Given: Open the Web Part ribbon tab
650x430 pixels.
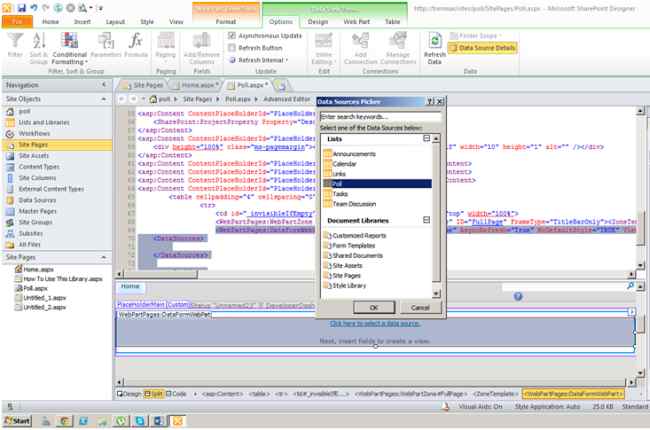Looking at the screenshot, I should click(356, 22).
